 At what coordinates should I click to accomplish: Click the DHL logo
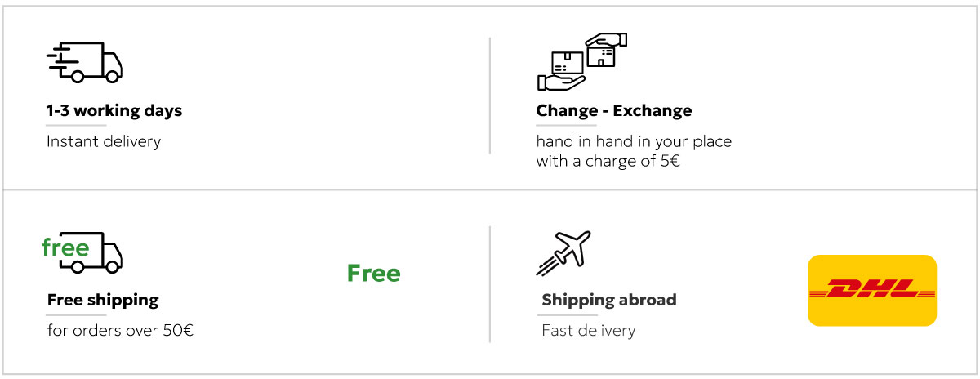coord(872,290)
